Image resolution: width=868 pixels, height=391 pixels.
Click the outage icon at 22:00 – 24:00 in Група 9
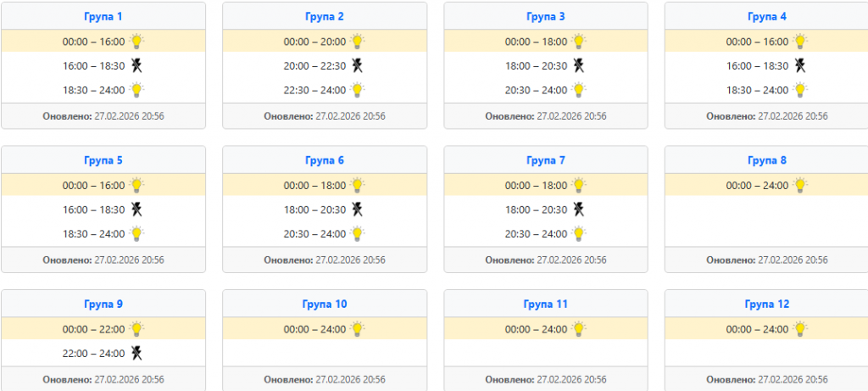[x=136, y=354]
